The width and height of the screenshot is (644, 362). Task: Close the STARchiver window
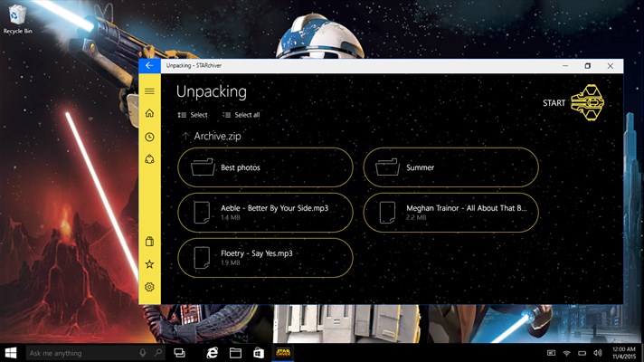[x=611, y=66]
